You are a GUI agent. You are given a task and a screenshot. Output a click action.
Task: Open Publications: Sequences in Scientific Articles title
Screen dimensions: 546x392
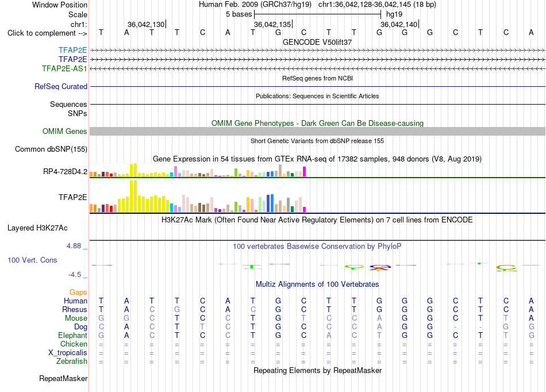tap(317, 96)
